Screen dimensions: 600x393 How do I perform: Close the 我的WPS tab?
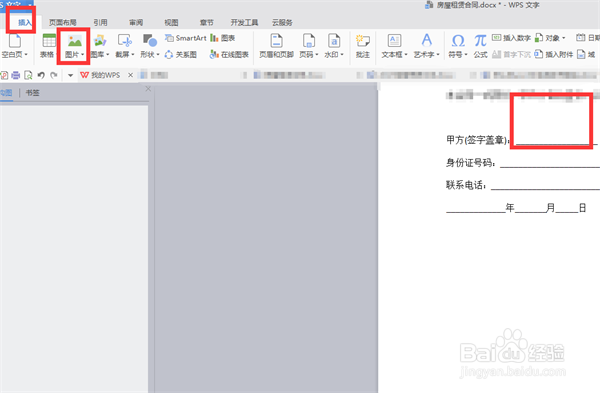pos(130,75)
